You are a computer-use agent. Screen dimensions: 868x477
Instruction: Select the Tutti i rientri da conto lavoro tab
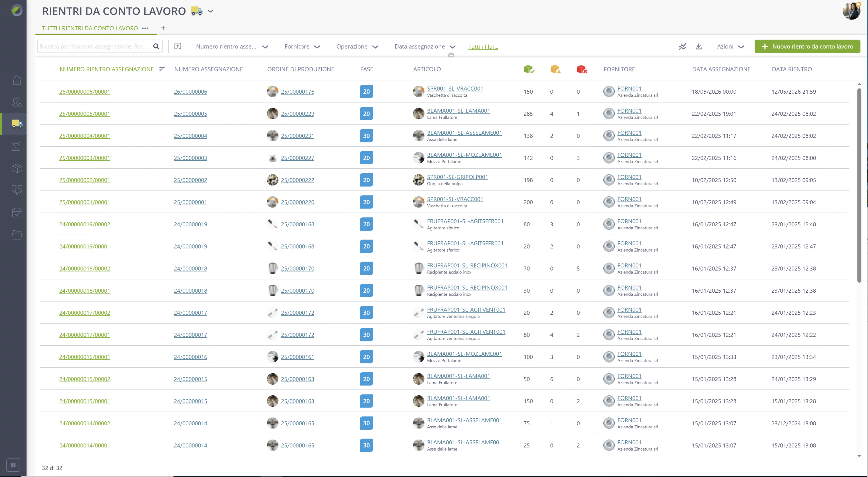[90, 28]
